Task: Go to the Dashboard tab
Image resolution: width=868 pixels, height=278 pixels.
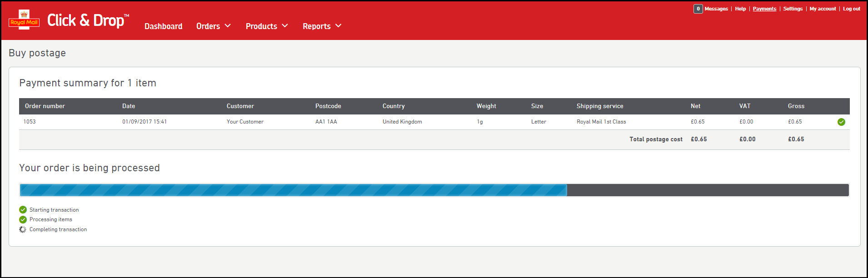Action: tap(163, 26)
